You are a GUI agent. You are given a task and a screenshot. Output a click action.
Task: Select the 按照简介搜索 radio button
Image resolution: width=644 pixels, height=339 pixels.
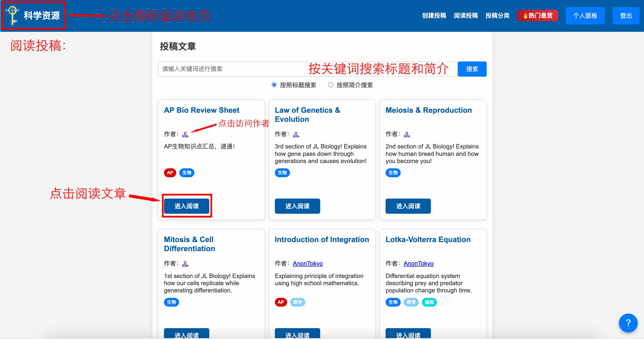[331, 85]
